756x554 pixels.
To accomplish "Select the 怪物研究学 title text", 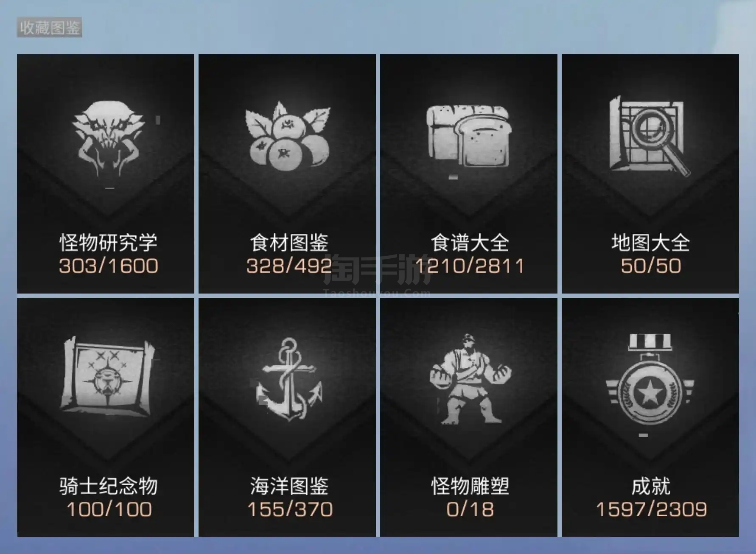I will [109, 243].
